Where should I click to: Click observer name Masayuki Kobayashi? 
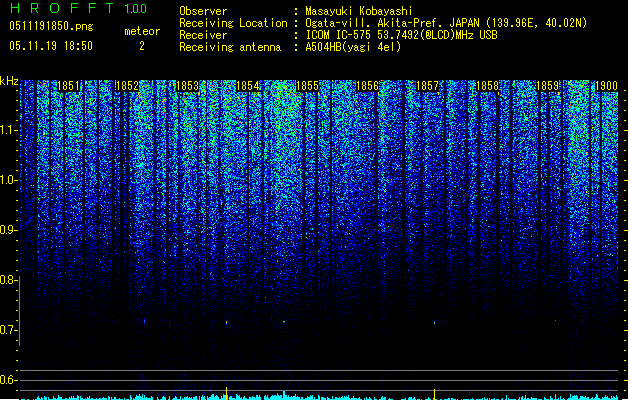pyautogui.click(x=359, y=11)
